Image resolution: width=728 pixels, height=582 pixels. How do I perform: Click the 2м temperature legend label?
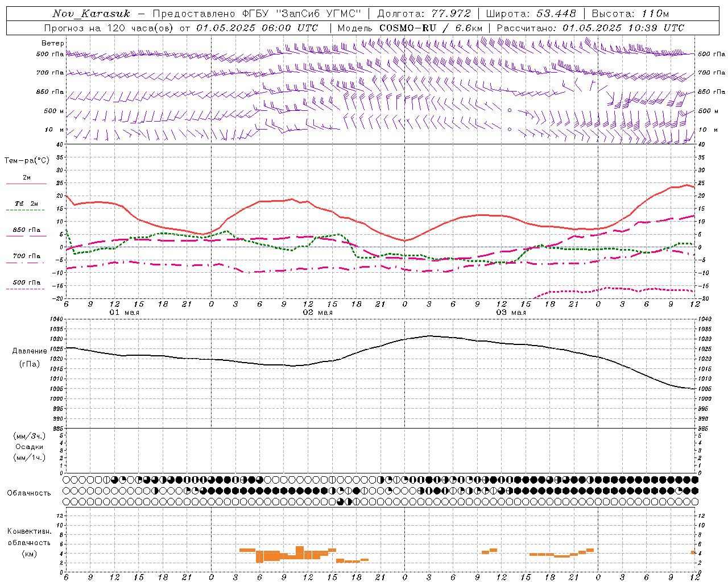click(x=27, y=178)
